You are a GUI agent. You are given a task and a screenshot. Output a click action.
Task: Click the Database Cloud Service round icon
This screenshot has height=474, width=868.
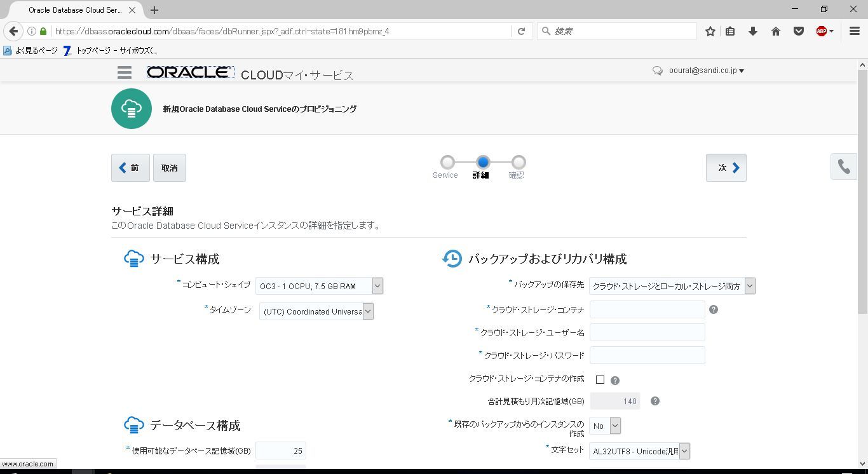[132, 109]
